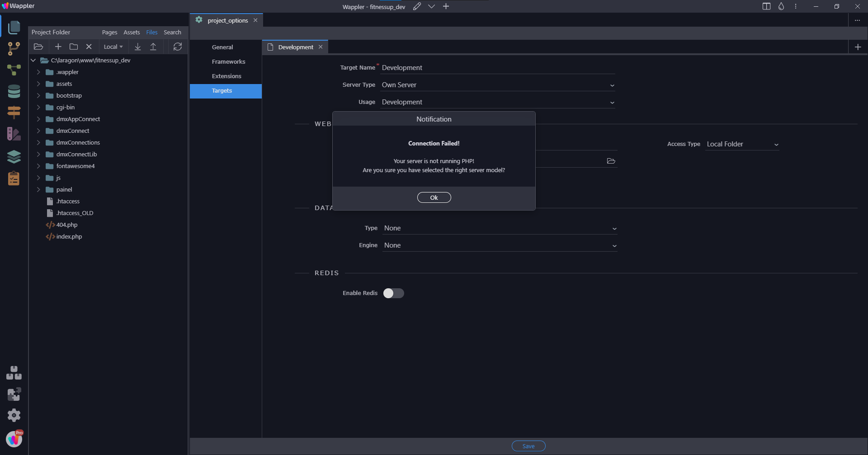Open the settings gear in sidebar

pyautogui.click(x=14, y=415)
